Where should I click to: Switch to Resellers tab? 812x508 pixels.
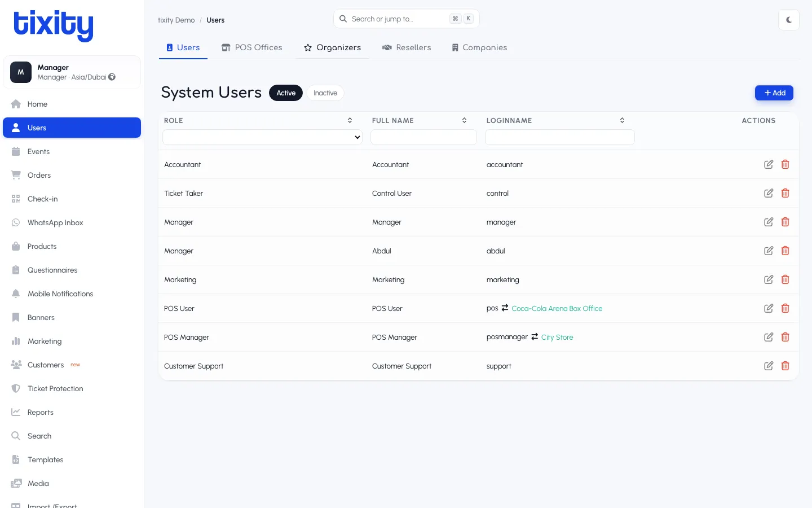[x=407, y=47]
